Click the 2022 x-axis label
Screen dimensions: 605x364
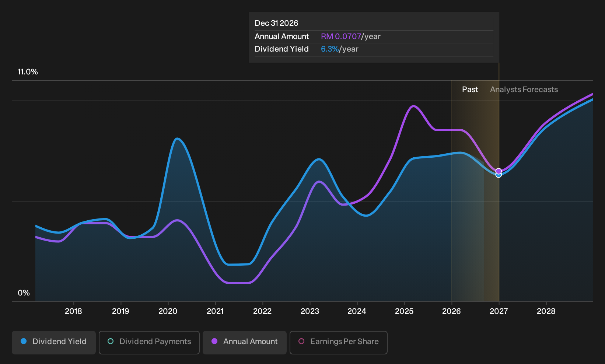pos(262,311)
